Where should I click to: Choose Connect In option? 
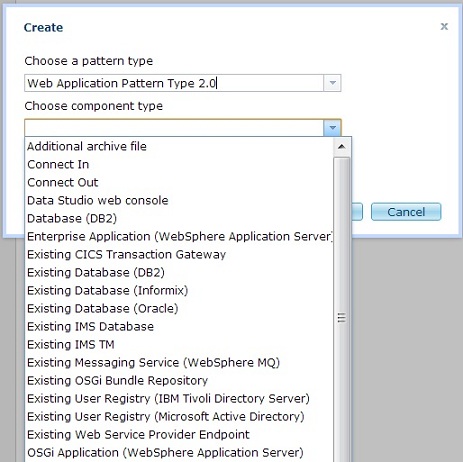tap(179, 164)
